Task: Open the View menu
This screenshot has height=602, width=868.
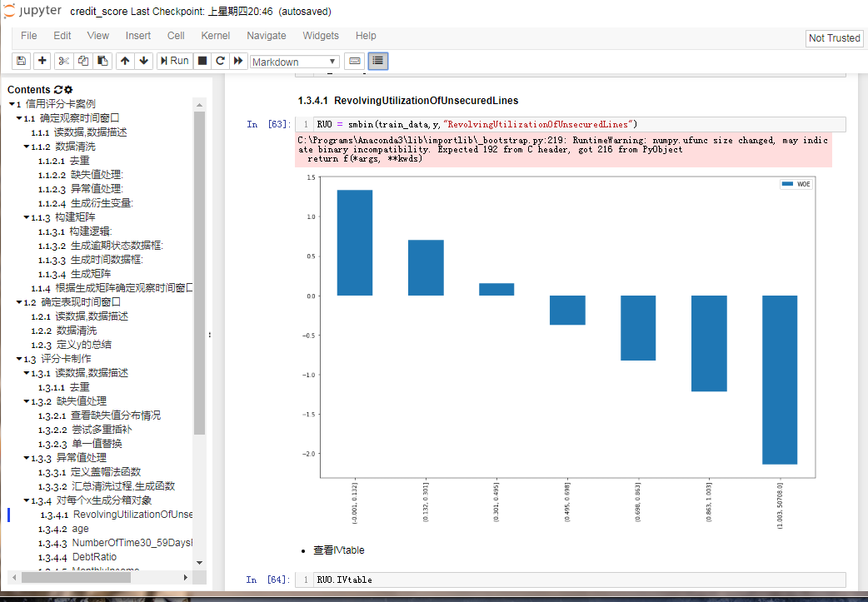Action: pos(98,36)
